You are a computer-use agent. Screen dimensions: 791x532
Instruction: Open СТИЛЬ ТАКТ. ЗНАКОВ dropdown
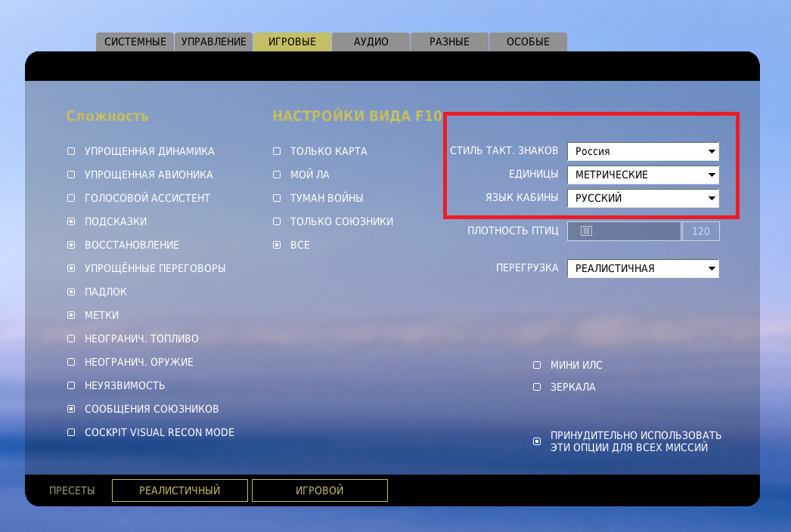tap(644, 151)
